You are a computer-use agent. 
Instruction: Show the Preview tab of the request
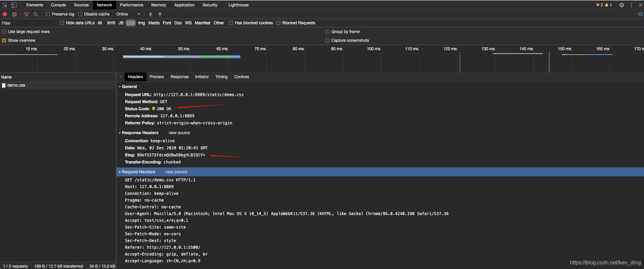coord(157,77)
